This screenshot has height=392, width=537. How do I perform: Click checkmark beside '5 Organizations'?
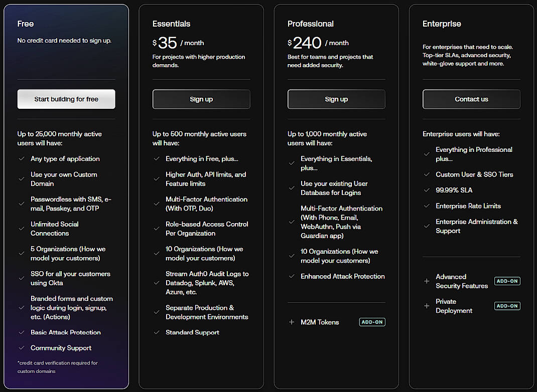pos(21,254)
